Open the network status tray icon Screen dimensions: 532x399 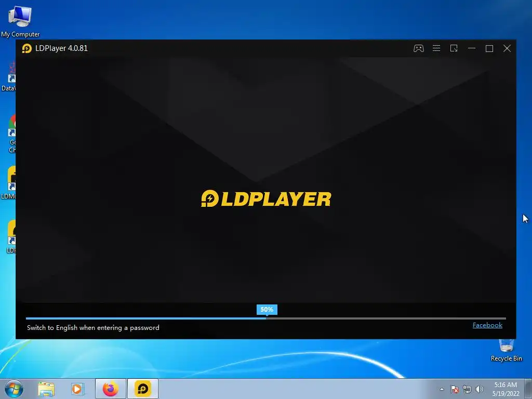[x=467, y=389]
